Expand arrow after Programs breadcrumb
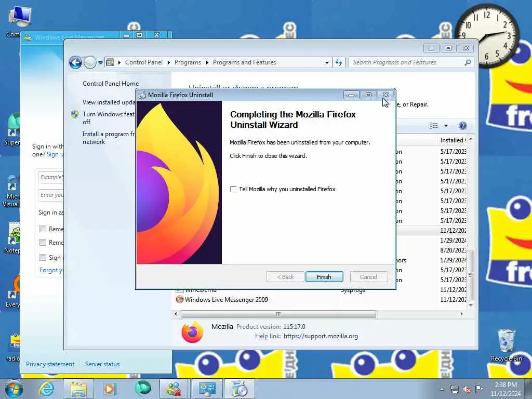The width and height of the screenshot is (532, 399). pos(207,62)
